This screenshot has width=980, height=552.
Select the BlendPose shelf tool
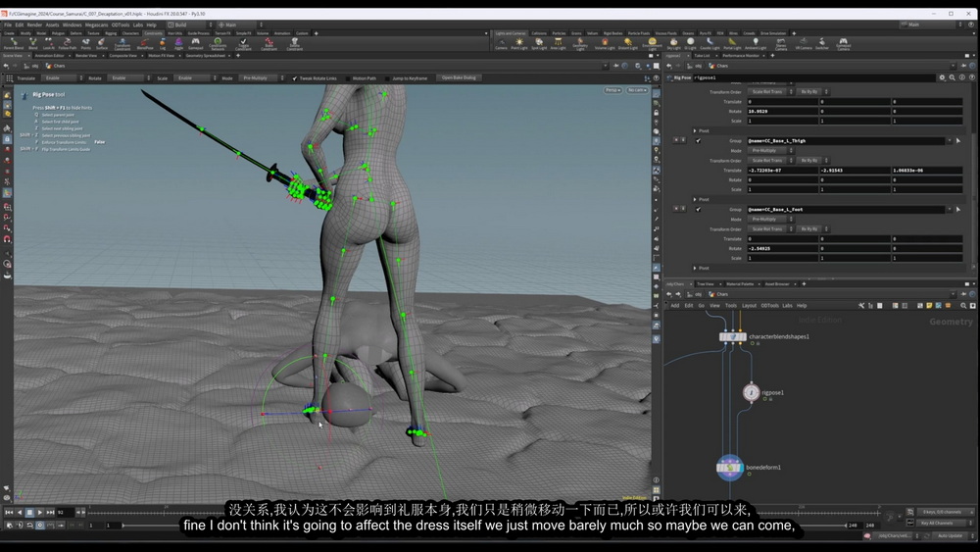click(x=144, y=44)
